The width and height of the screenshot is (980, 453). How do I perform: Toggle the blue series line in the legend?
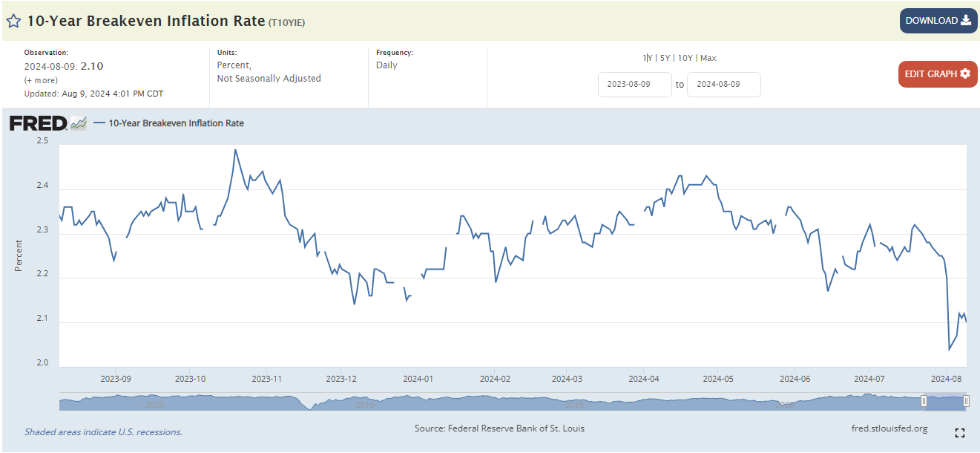pyautogui.click(x=100, y=123)
